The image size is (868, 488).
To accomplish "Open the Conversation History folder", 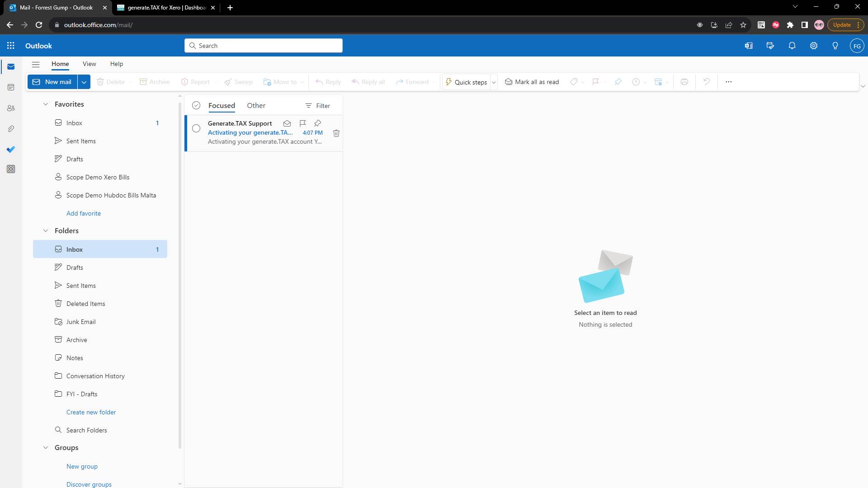I will (100, 376).
